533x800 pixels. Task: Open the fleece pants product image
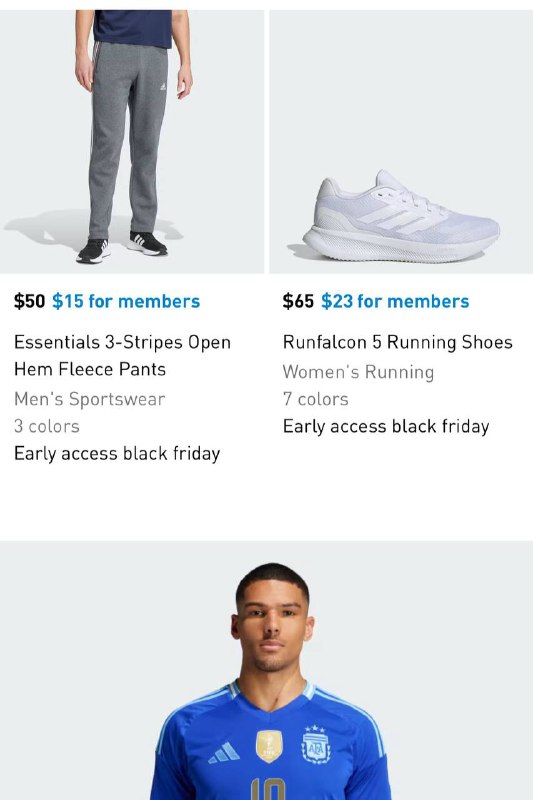pyautogui.click(x=132, y=141)
